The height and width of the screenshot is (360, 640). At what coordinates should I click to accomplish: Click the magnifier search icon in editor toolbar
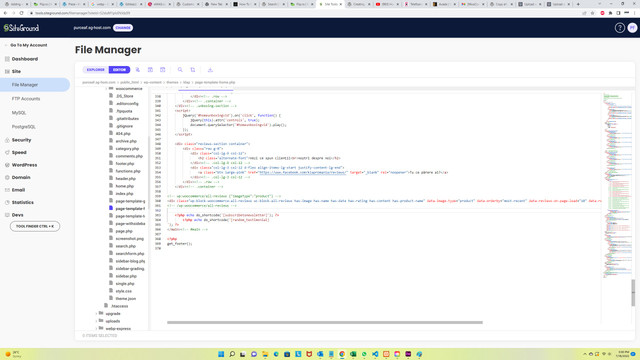tap(180, 70)
